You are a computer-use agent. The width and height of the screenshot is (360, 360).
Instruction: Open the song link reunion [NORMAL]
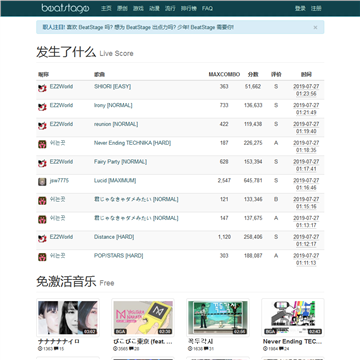tap(116, 124)
